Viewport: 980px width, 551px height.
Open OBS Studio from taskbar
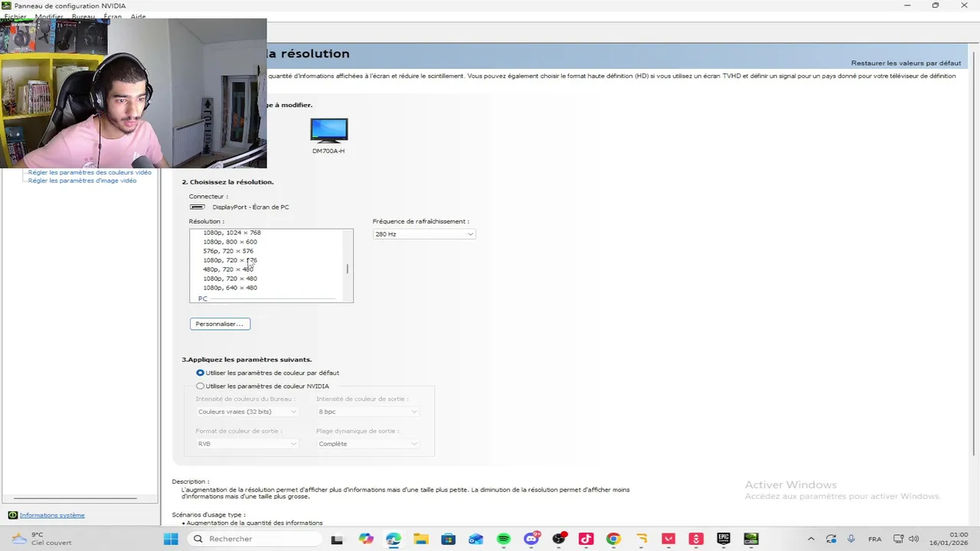click(x=559, y=539)
